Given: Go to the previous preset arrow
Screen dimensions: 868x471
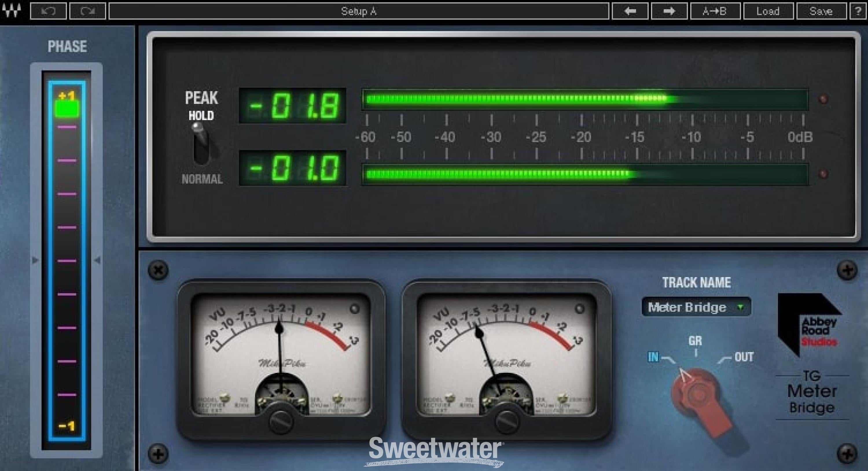Looking at the screenshot, I should click(630, 11).
